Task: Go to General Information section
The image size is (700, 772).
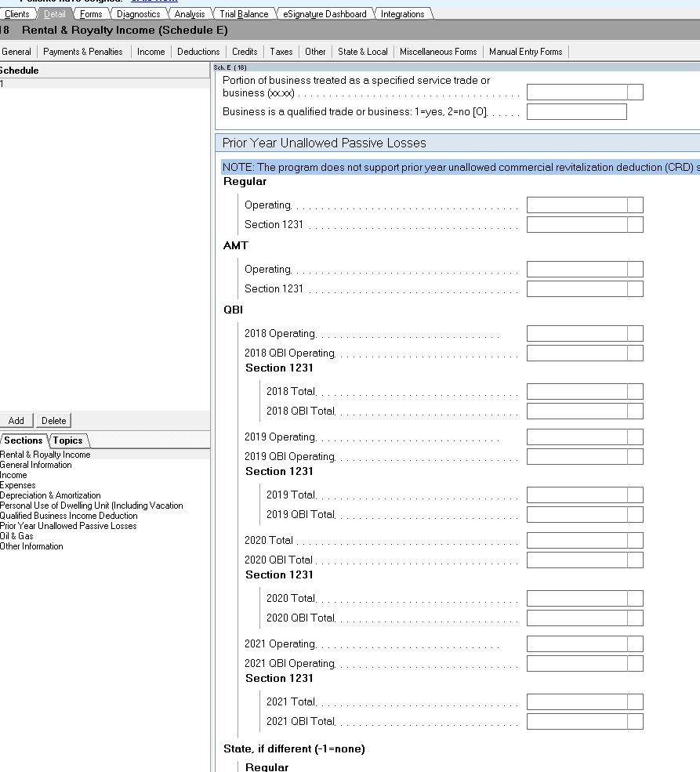Action: pyautogui.click(x=36, y=465)
